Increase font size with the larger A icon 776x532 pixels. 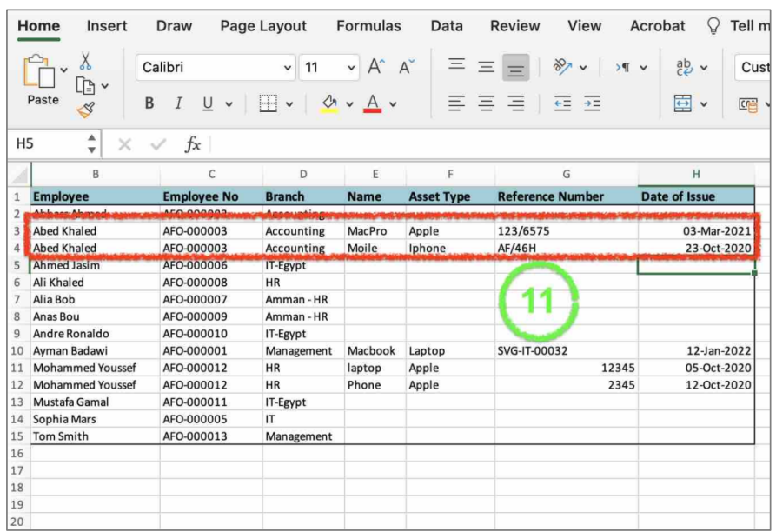tap(375, 67)
